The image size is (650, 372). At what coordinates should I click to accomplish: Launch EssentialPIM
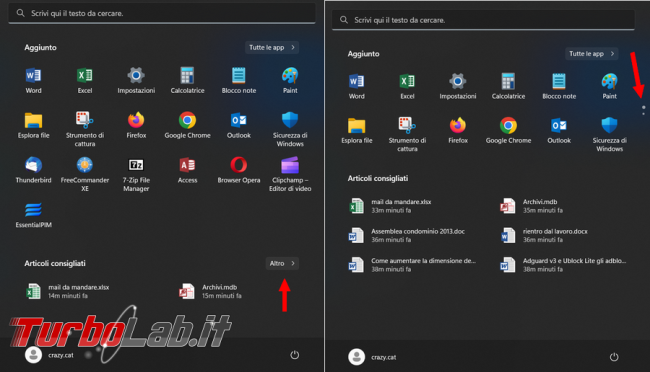pos(33,215)
